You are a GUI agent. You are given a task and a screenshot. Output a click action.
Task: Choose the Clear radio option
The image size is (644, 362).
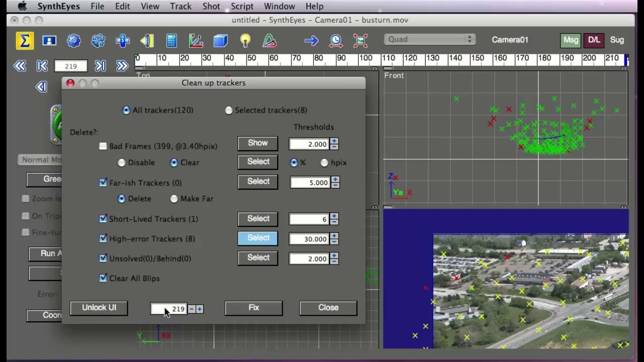174,162
